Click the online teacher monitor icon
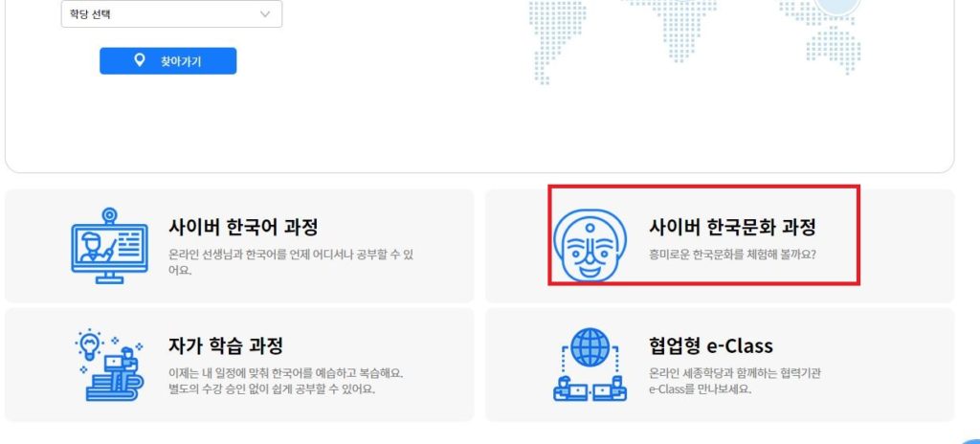980x444 pixels. click(x=109, y=245)
